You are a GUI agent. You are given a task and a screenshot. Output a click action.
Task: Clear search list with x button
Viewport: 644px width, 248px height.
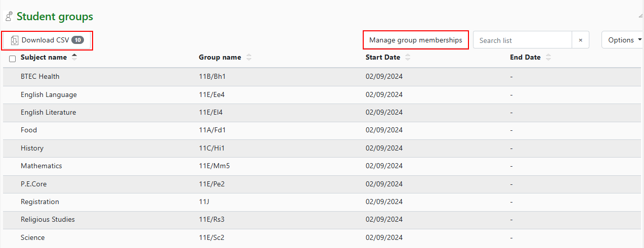coord(580,40)
